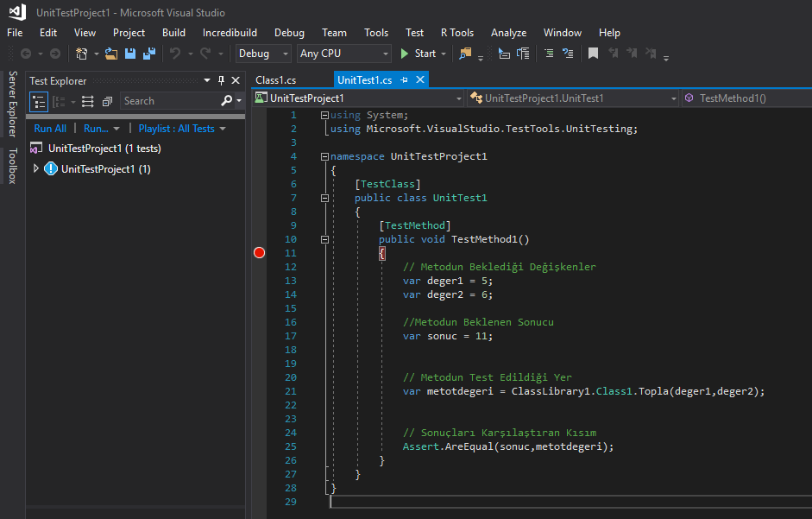Click the Save All icon
Viewport: 812px width, 519px height.
149,54
